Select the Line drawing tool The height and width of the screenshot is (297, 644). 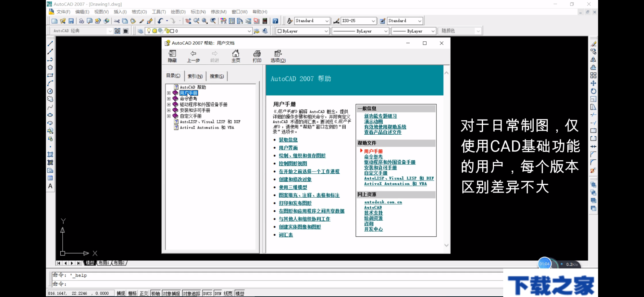coord(50,44)
